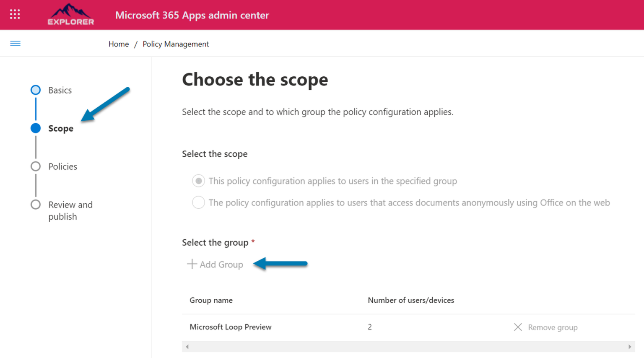This screenshot has height=358, width=644.
Task: Select the users in specified group option
Action: (198, 181)
